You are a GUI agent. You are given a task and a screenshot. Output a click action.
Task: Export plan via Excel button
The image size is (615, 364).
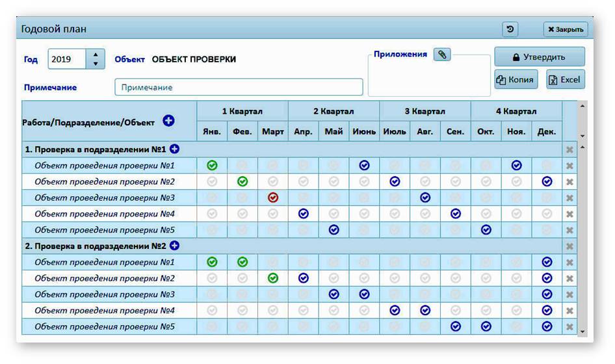point(565,79)
